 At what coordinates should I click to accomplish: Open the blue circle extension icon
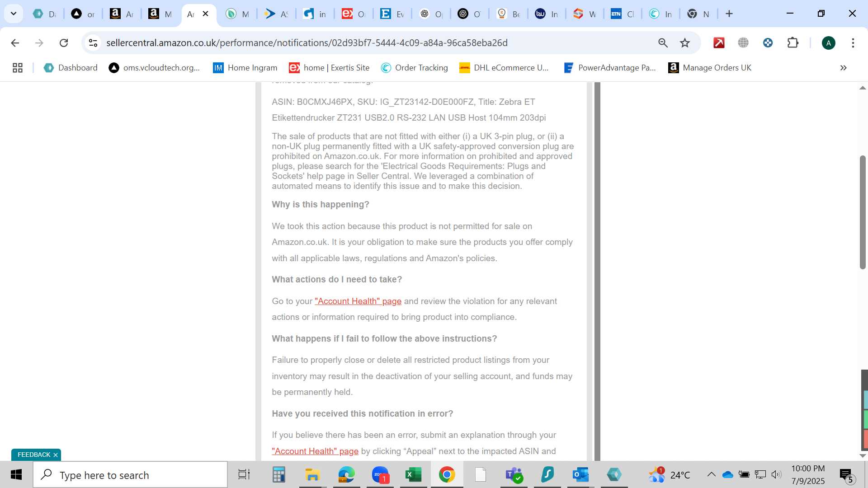click(768, 43)
